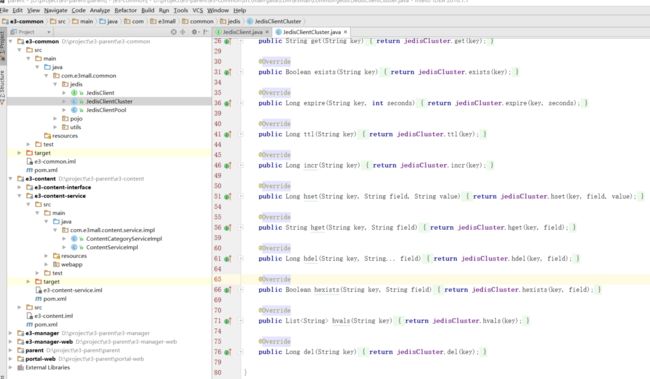Viewport: 650px width, 379px height.
Task: Select e3-content-service.iml in the tree
Action: pos(73,290)
